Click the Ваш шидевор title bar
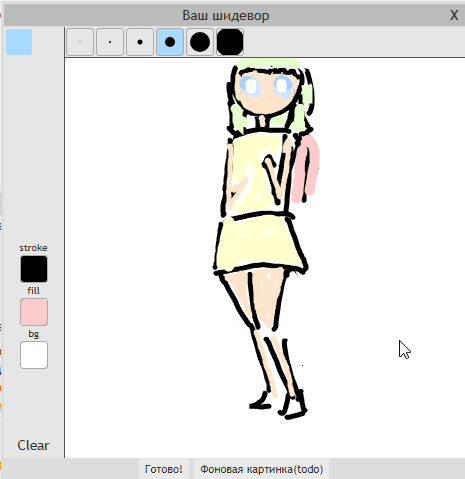Screen dimensions: 465x479 [226, 15]
